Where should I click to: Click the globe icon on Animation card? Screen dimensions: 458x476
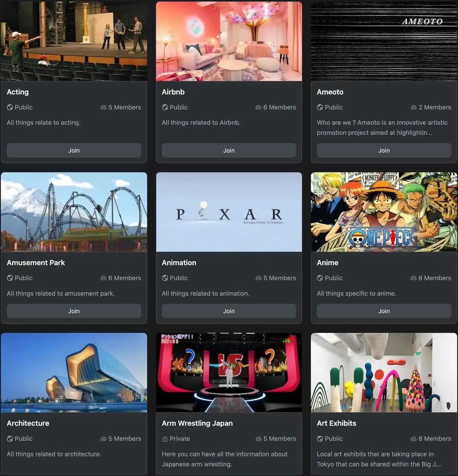coord(165,278)
